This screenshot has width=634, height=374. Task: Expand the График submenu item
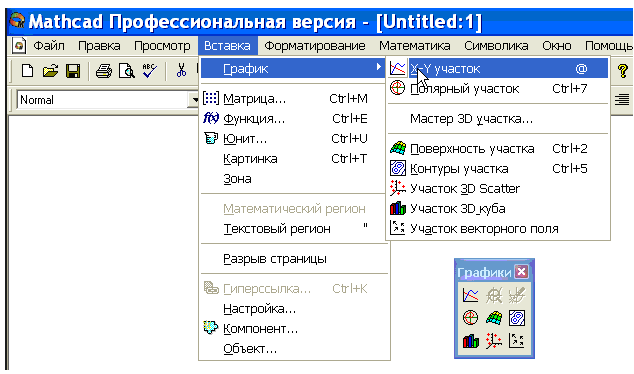click(x=294, y=69)
